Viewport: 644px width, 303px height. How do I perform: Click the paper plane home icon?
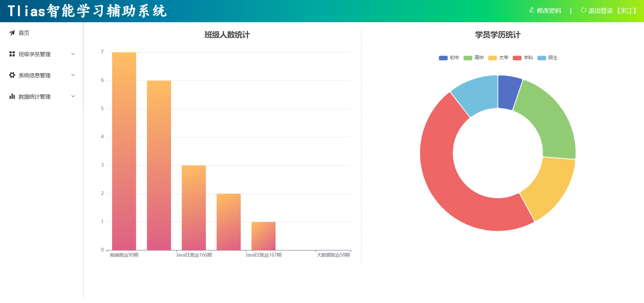tap(12, 33)
